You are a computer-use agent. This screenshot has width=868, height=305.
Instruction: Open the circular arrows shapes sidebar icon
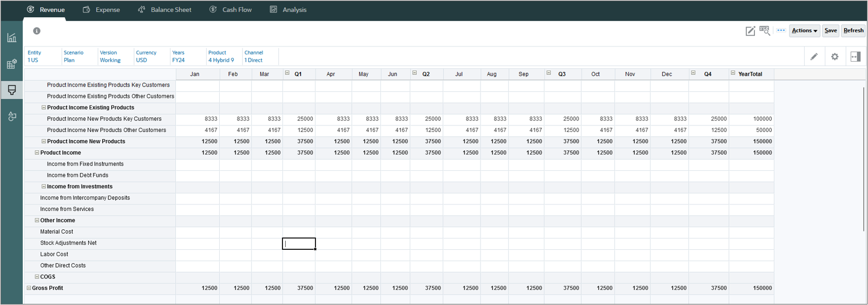click(11, 116)
